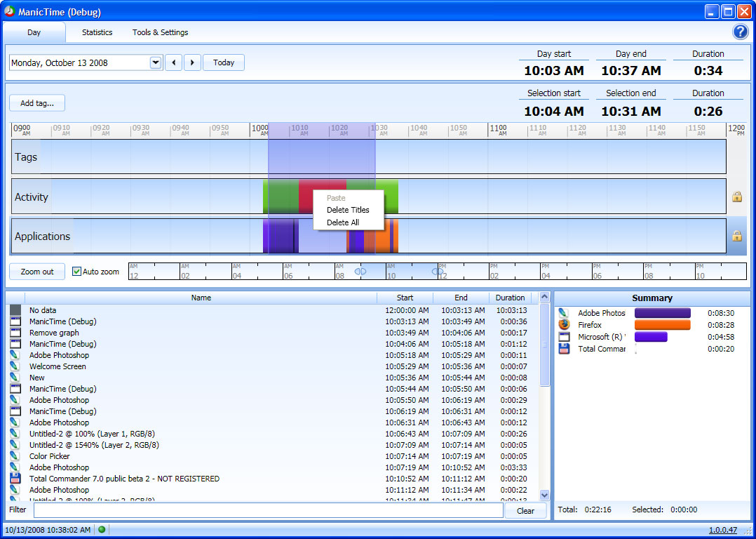The width and height of the screenshot is (756, 539).
Task: Click the list scrollbar down arrow
Action: coord(544,495)
